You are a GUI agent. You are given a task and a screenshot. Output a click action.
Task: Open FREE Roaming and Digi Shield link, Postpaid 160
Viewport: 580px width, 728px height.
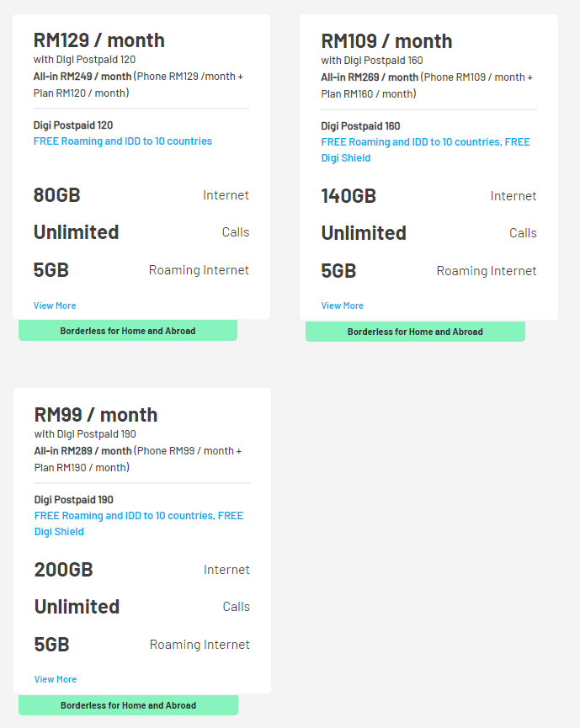(425, 142)
